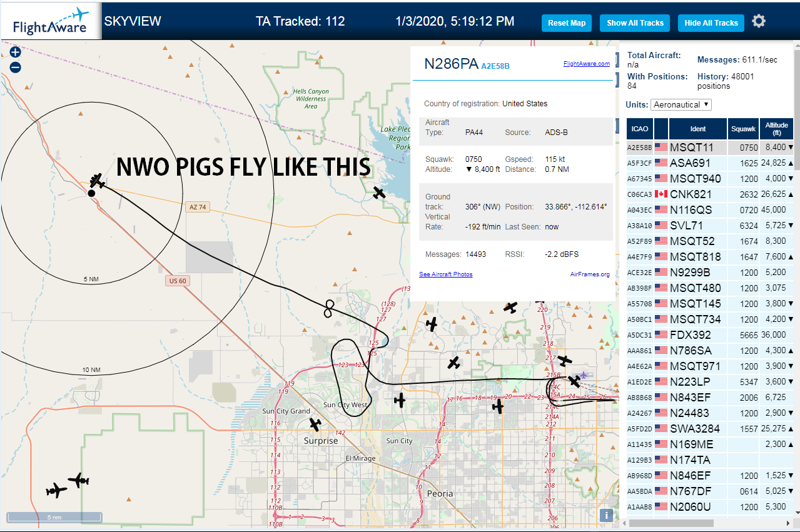Open the AirFrames.org link
The height and width of the screenshot is (532, 800).
[x=590, y=274]
